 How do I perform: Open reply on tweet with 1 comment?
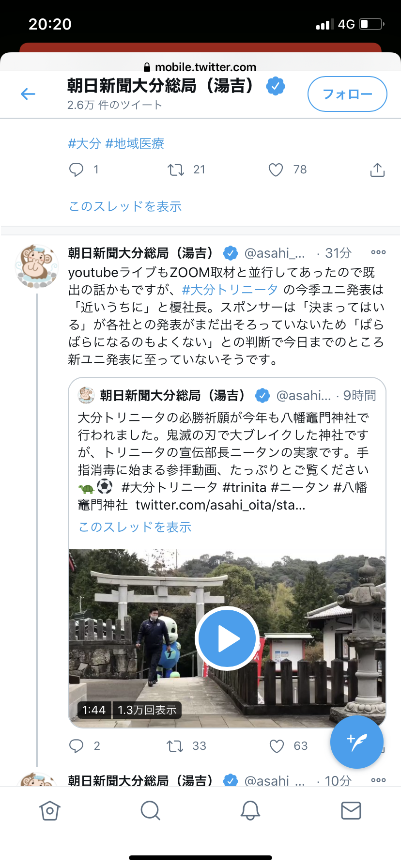[x=77, y=170]
